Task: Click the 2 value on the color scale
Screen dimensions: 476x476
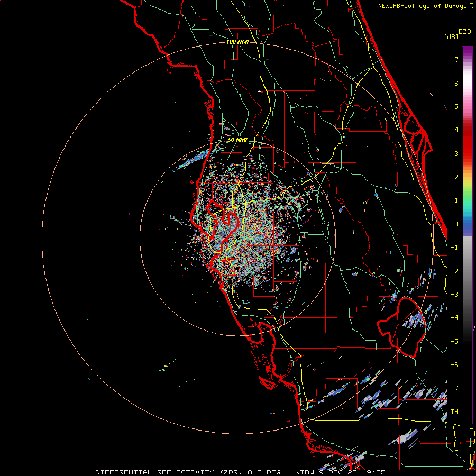Action: point(456,177)
